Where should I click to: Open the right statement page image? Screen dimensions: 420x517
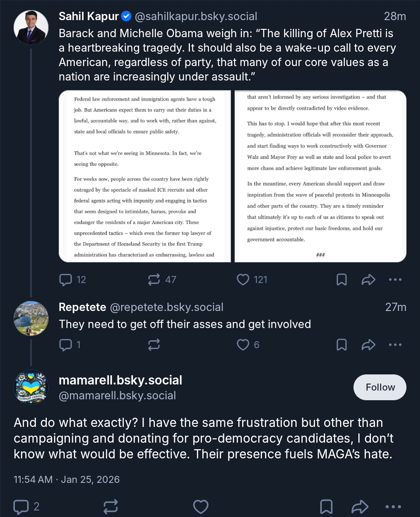point(320,176)
